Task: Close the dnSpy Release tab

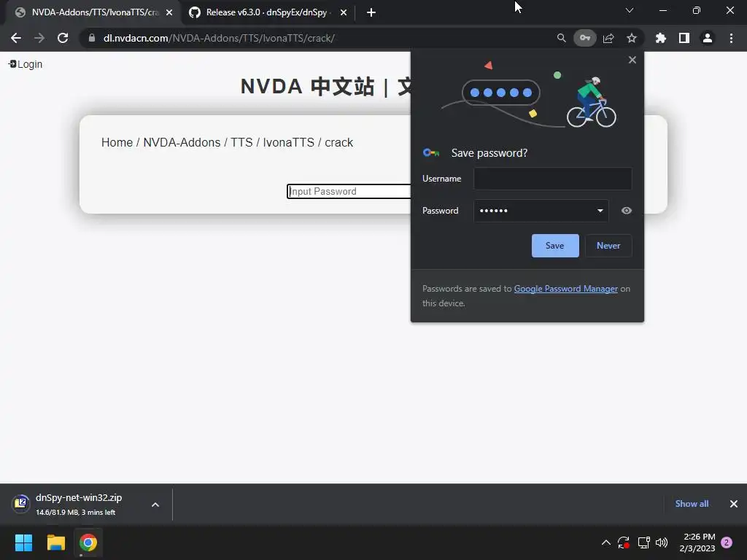Action: (344, 12)
